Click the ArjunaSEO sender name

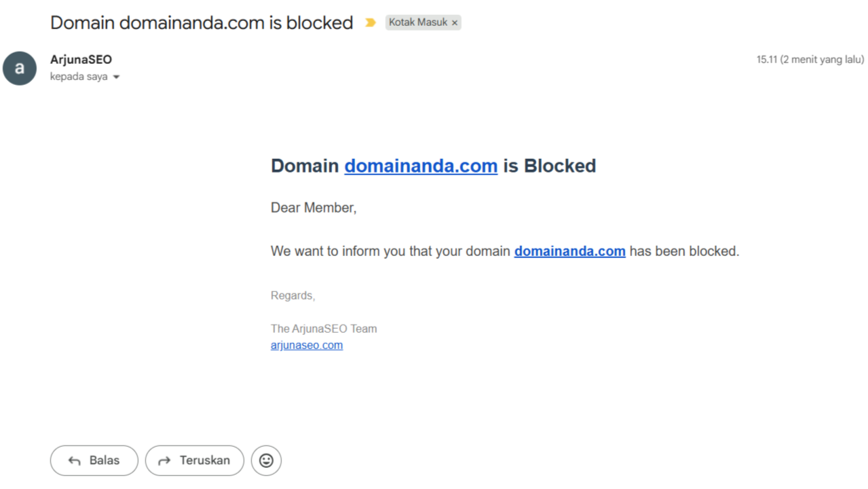(x=81, y=60)
